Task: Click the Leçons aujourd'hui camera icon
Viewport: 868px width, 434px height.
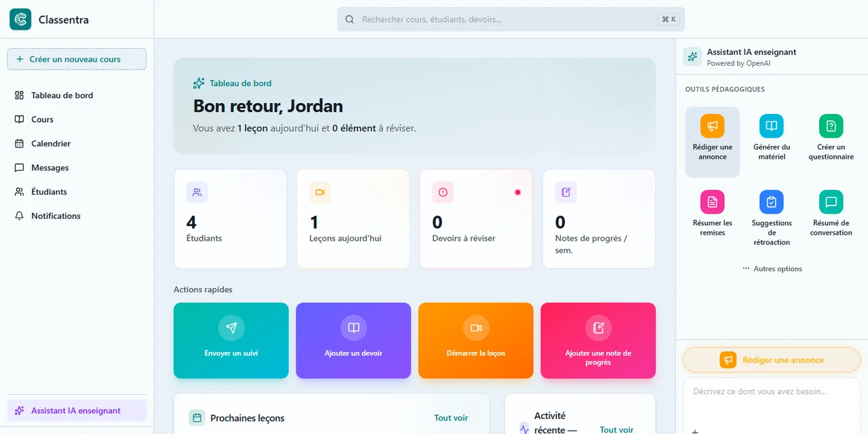Action: pyautogui.click(x=320, y=193)
